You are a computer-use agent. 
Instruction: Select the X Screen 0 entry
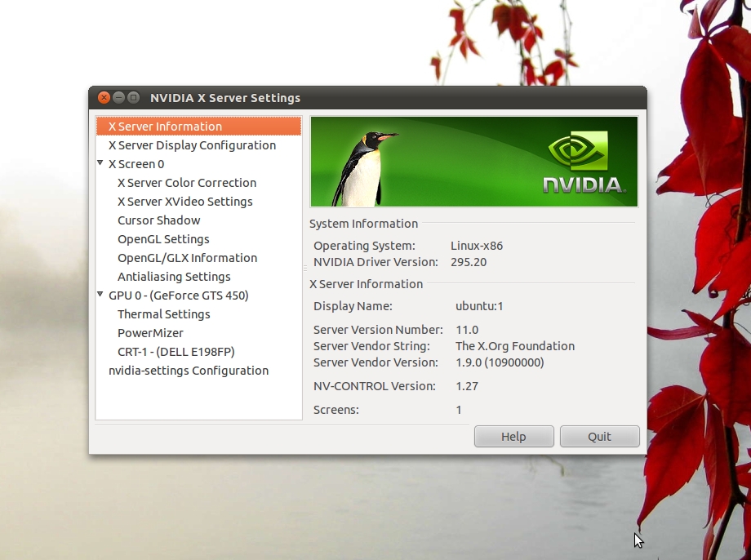click(x=136, y=163)
